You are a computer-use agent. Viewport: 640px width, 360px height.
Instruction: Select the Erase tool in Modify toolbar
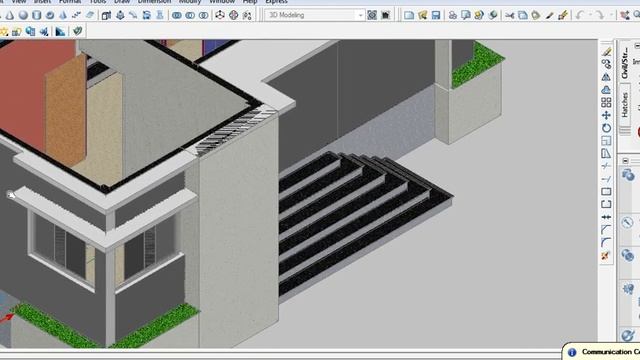pyautogui.click(x=607, y=51)
